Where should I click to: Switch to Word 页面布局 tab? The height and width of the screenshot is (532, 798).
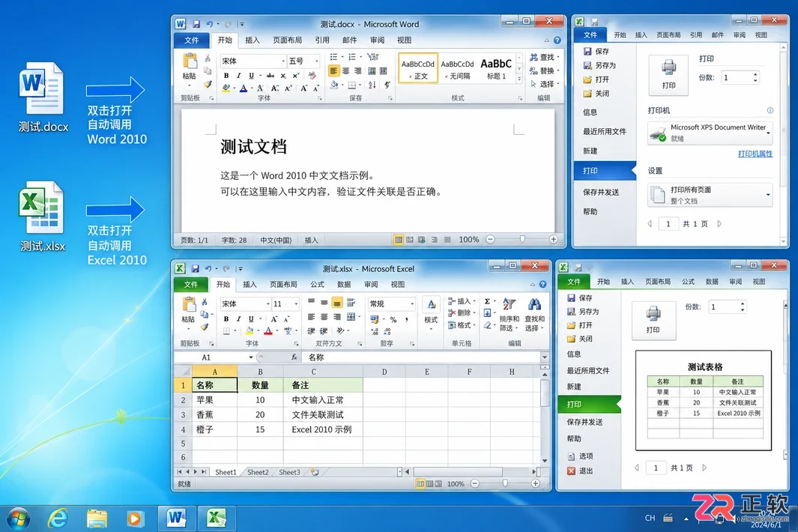tap(287, 40)
